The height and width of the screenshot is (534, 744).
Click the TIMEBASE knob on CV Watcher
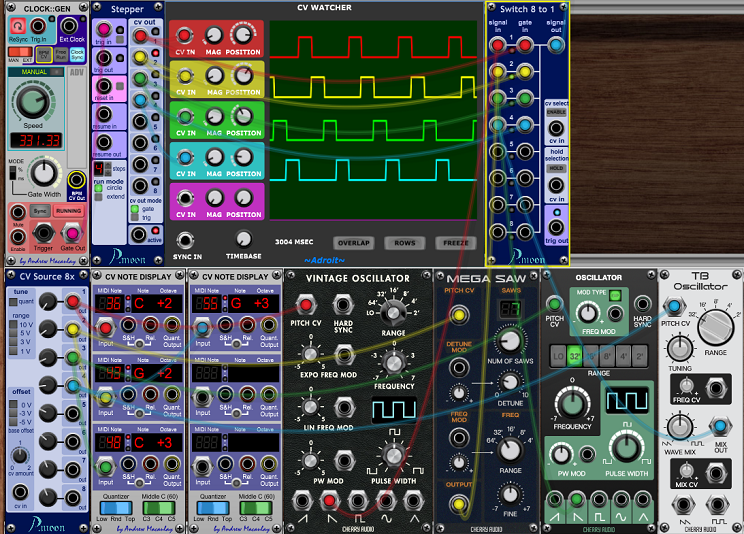click(243, 239)
